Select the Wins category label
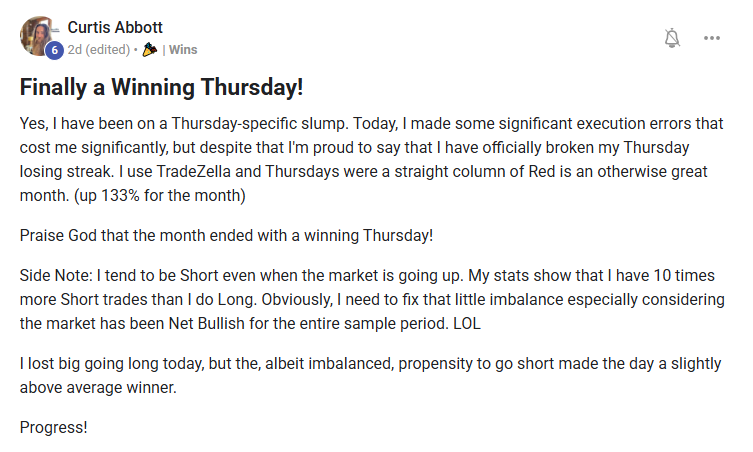The image size is (753, 452). (x=183, y=49)
